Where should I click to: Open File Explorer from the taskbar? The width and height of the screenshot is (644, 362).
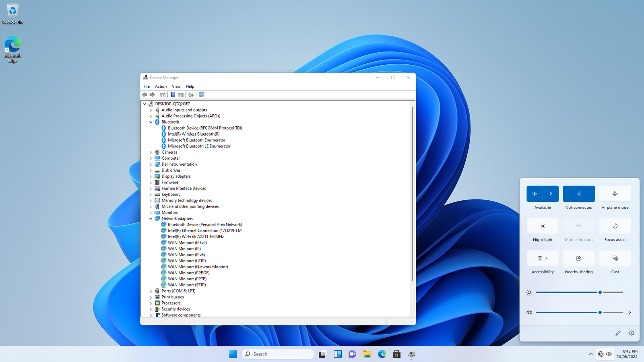[367, 354]
